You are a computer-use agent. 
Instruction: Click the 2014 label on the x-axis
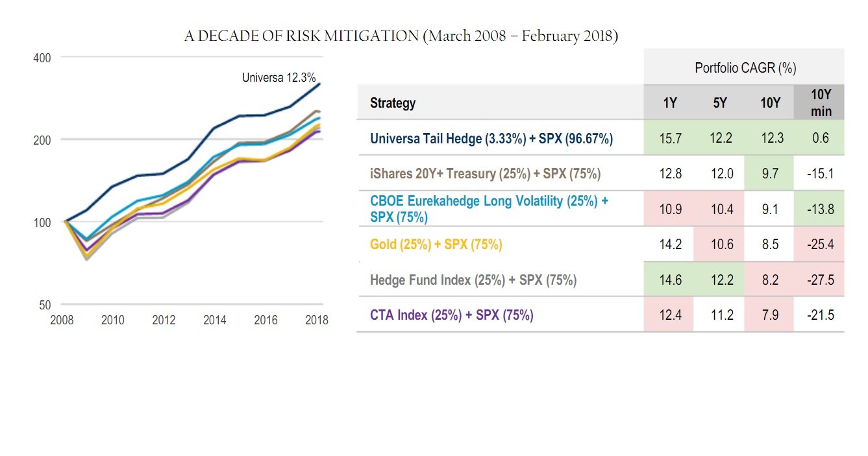pos(214,320)
